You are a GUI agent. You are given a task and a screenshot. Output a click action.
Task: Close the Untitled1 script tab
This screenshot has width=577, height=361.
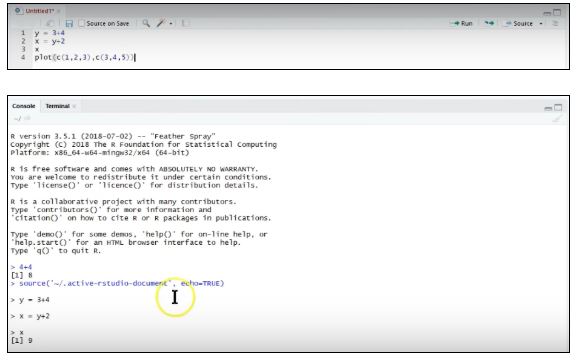[x=59, y=11]
